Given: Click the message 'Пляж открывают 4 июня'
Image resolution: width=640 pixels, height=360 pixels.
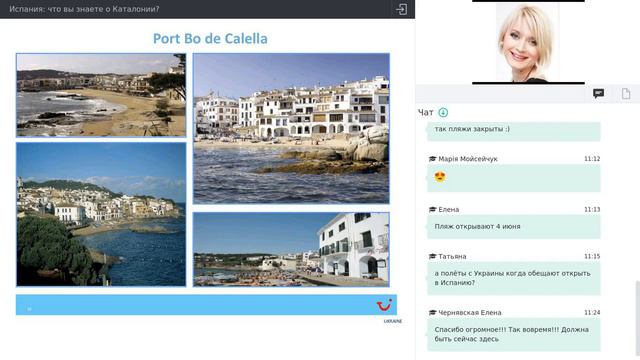Looking at the screenshot, I should pos(513,227).
